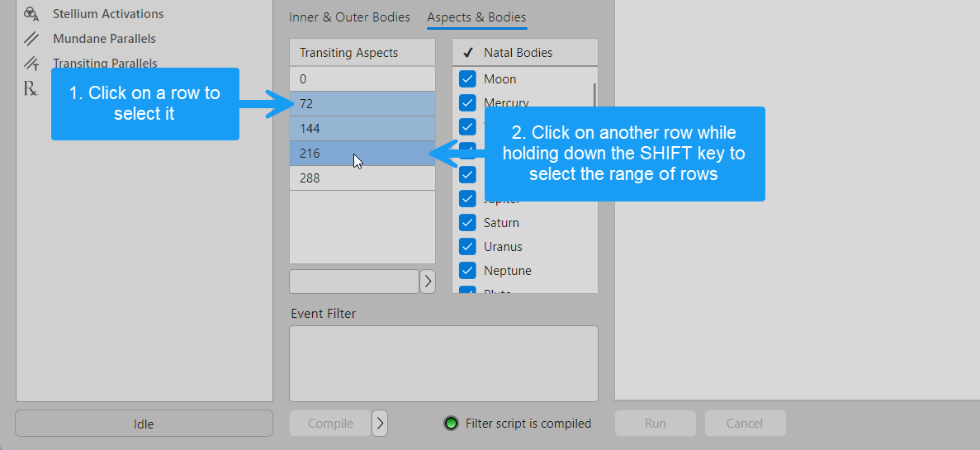980x450 pixels.
Task: Click the Idle status button
Action: click(144, 423)
